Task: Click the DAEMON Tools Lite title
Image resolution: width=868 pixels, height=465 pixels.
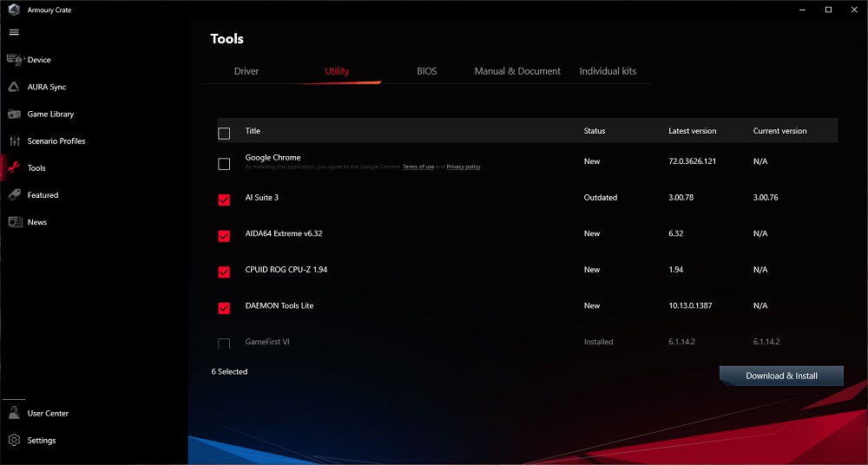Action: [279, 305]
